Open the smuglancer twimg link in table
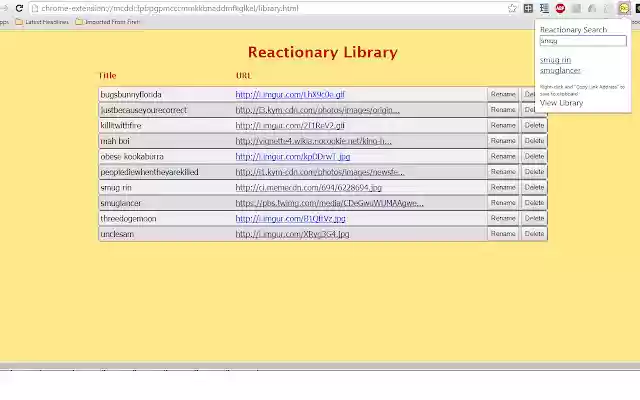The height and width of the screenshot is (400, 640). [x=329, y=203]
